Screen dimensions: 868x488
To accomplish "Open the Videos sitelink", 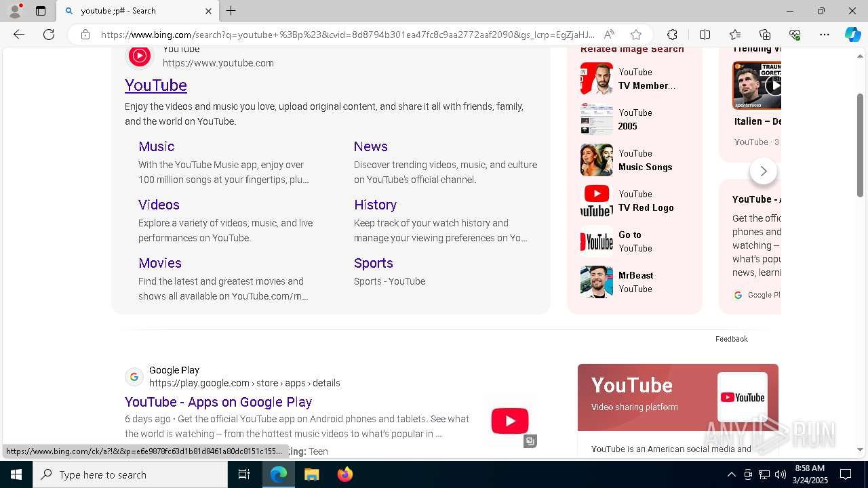I will (x=159, y=205).
